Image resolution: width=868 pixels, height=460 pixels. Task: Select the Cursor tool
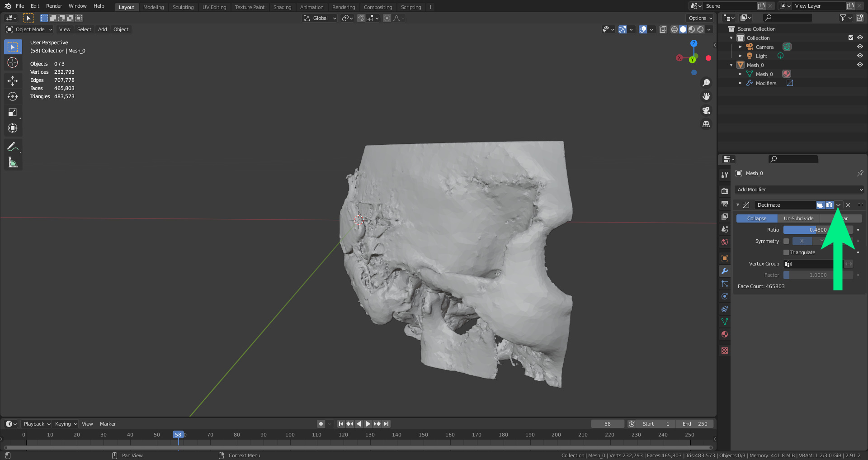coord(13,62)
